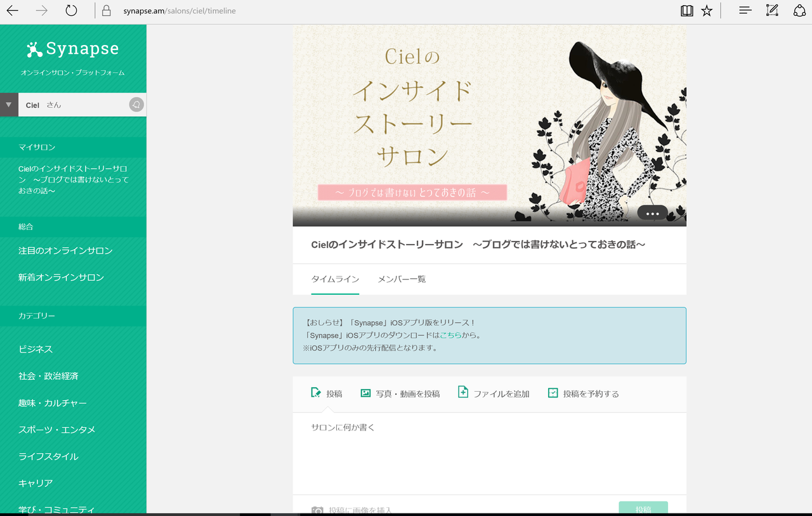Click the file-plus icon for ファイルを追加
Viewport: 812px width, 516px height.
[463, 392]
